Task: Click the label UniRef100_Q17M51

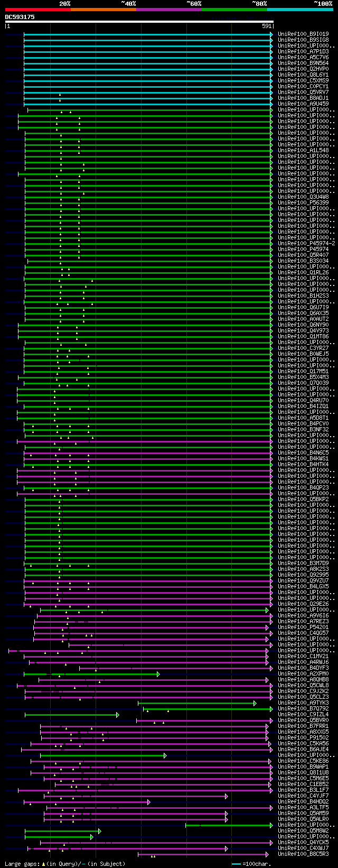Action: point(303,371)
